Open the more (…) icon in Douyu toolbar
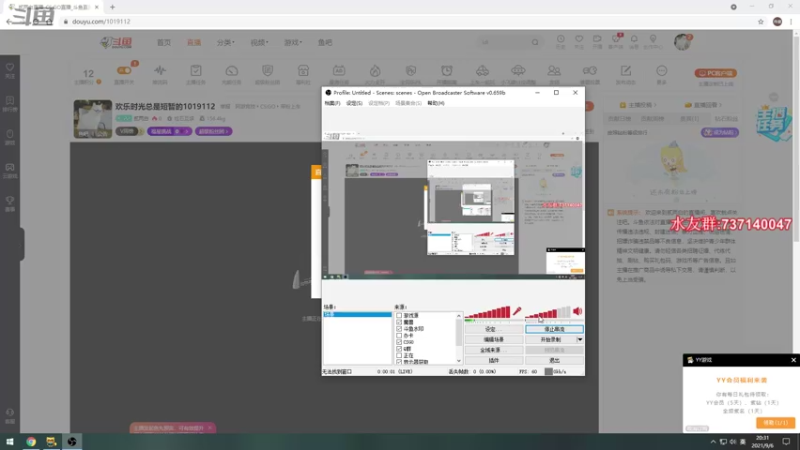Image resolution: width=800 pixels, height=450 pixels. [661, 70]
